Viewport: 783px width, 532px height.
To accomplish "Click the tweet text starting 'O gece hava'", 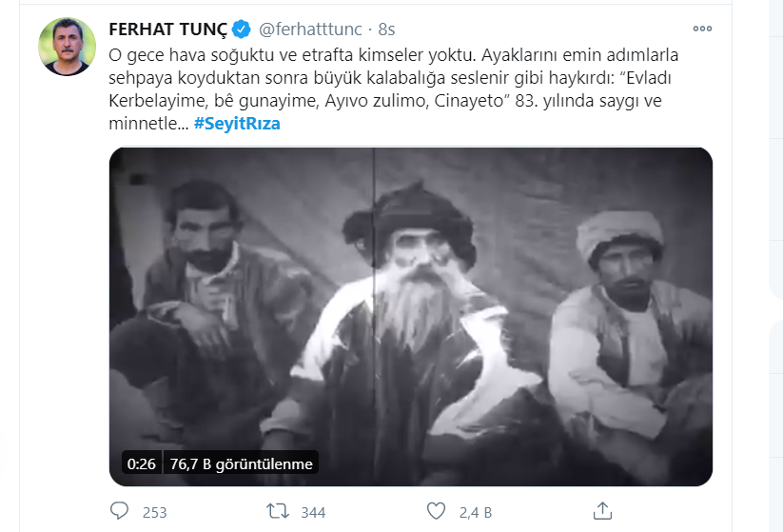I will [x=394, y=89].
